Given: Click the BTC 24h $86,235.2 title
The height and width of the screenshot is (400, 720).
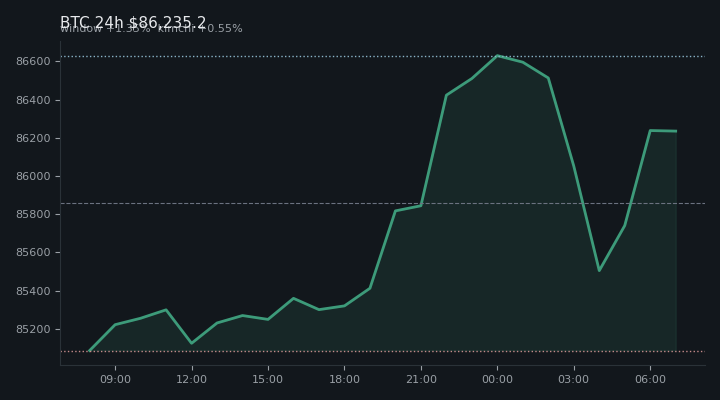Looking at the screenshot, I should [x=133, y=22].
